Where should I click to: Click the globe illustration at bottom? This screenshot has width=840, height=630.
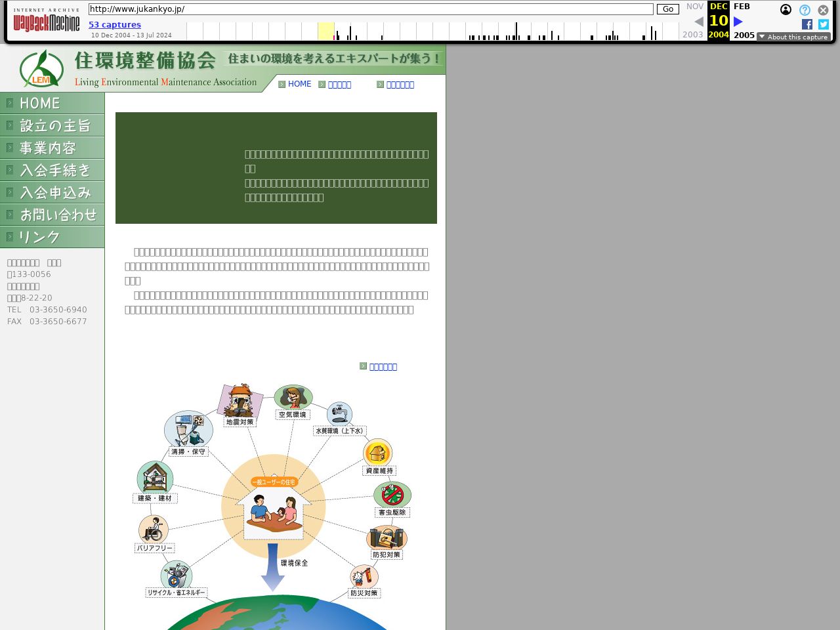coord(276,613)
